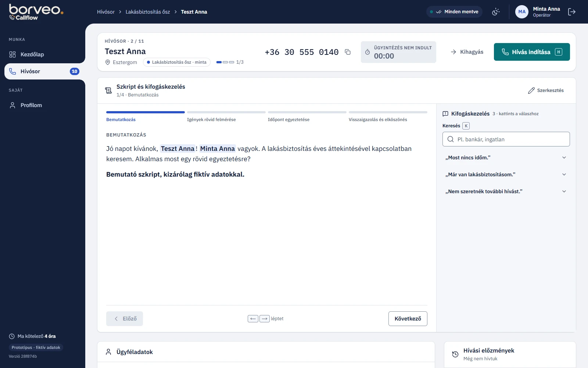
Task: Click the location pin icon by Esztergom
Action: point(108,62)
